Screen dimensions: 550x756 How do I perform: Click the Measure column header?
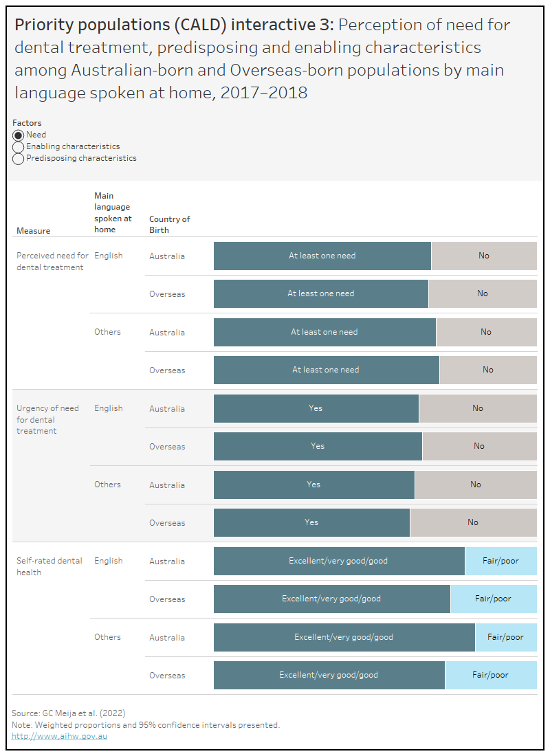point(33,231)
